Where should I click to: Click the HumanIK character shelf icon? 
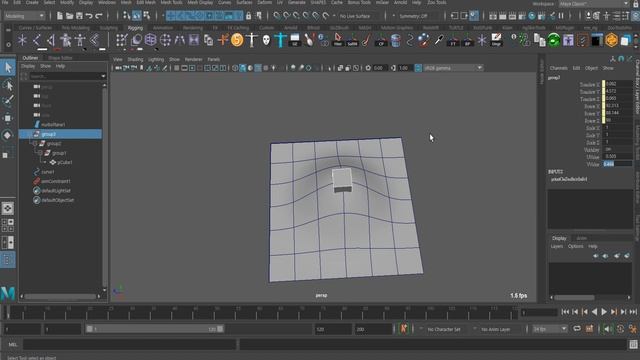coord(66,40)
